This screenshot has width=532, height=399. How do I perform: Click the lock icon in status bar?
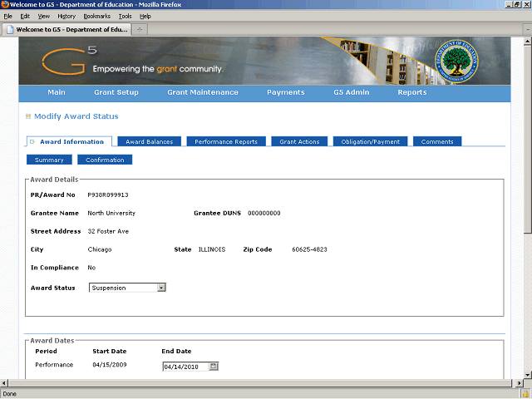click(x=525, y=394)
